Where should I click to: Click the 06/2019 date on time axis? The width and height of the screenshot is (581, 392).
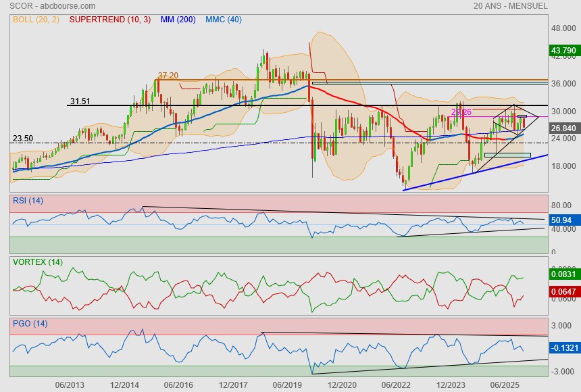286,385
